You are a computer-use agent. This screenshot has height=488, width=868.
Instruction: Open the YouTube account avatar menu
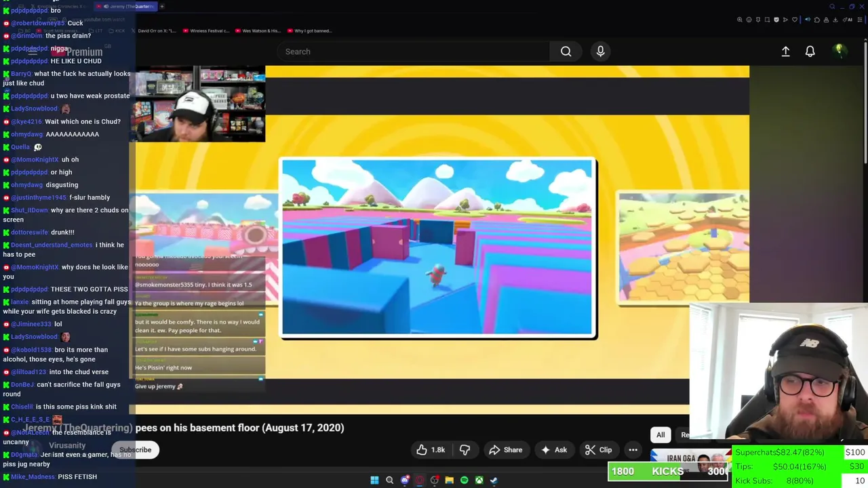coord(839,51)
